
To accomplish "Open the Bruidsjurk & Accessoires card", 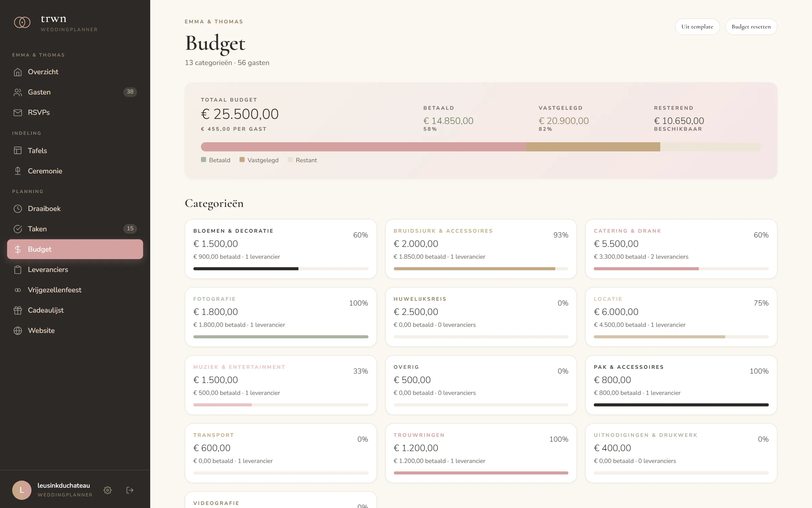I will click(481, 249).
